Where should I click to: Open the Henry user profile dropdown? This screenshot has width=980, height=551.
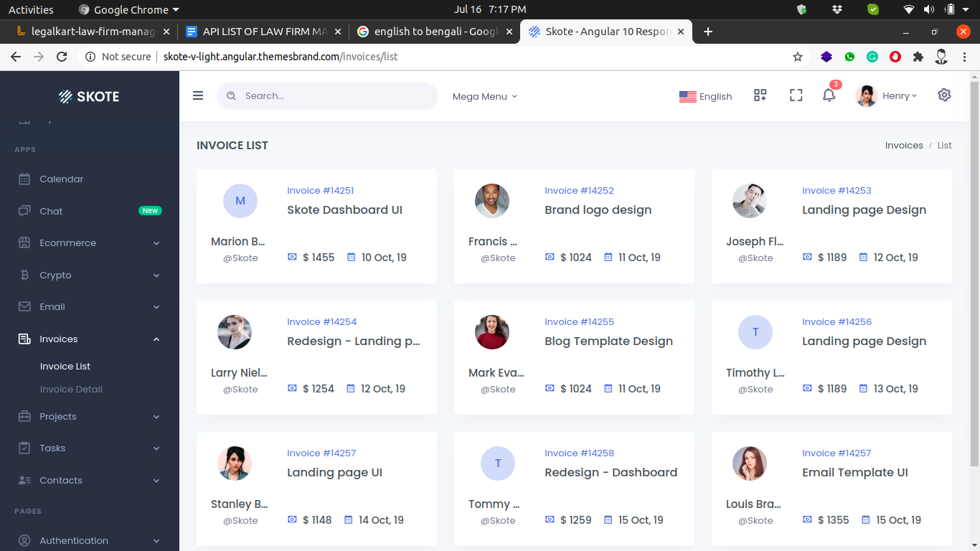887,96
